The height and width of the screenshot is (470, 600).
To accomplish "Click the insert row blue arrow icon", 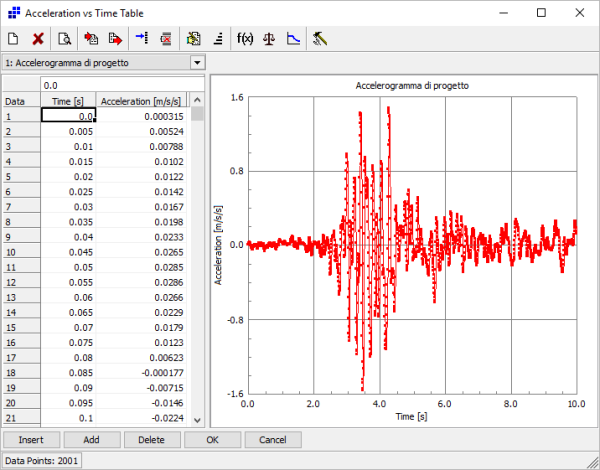I will 141,40.
